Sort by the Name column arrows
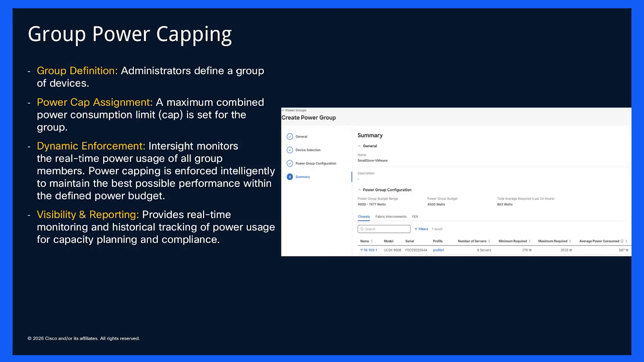This screenshot has width=644, height=362. (372, 241)
